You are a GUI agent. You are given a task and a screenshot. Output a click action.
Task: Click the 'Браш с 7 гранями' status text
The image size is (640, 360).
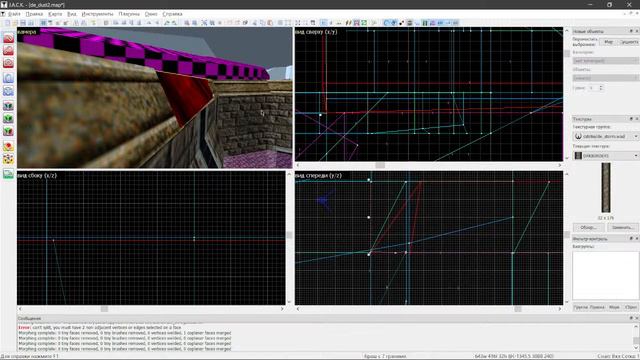[x=384, y=356]
